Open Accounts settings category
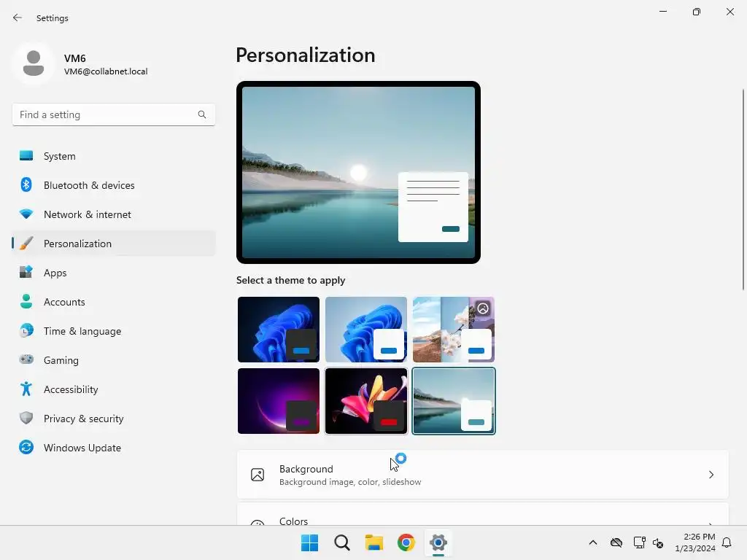 point(114,301)
